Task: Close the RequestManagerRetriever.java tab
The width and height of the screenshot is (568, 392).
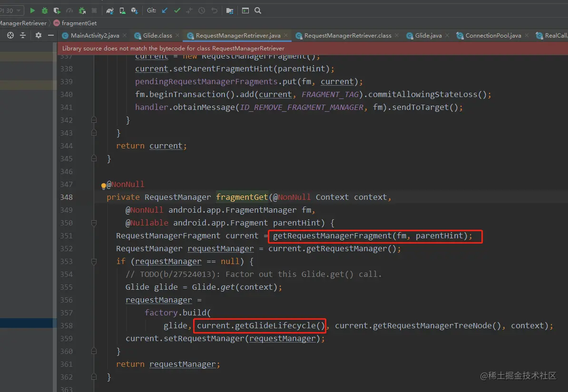Action: click(x=286, y=35)
